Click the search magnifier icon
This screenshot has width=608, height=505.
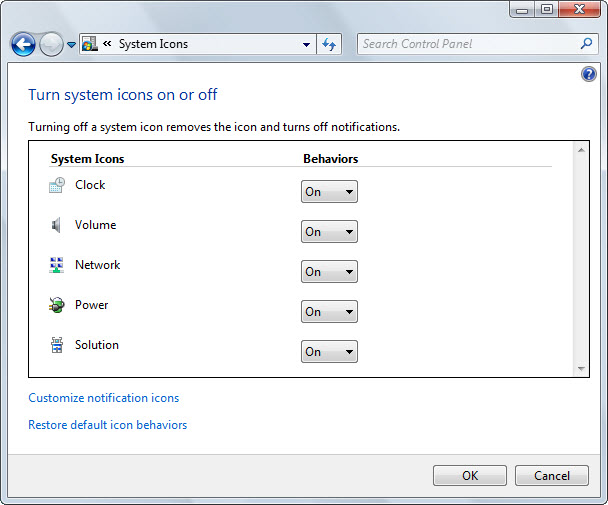click(586, 43)
